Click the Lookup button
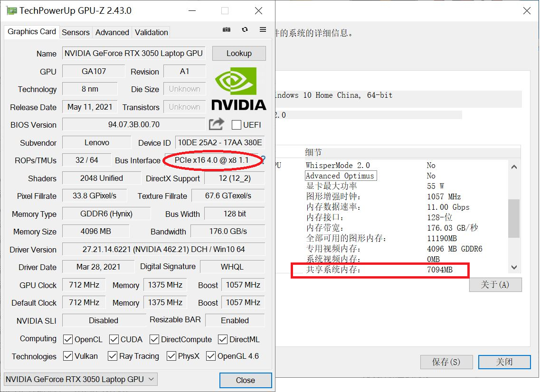Image resolution: width=540 pixels, height=392 pixels. 239,53
